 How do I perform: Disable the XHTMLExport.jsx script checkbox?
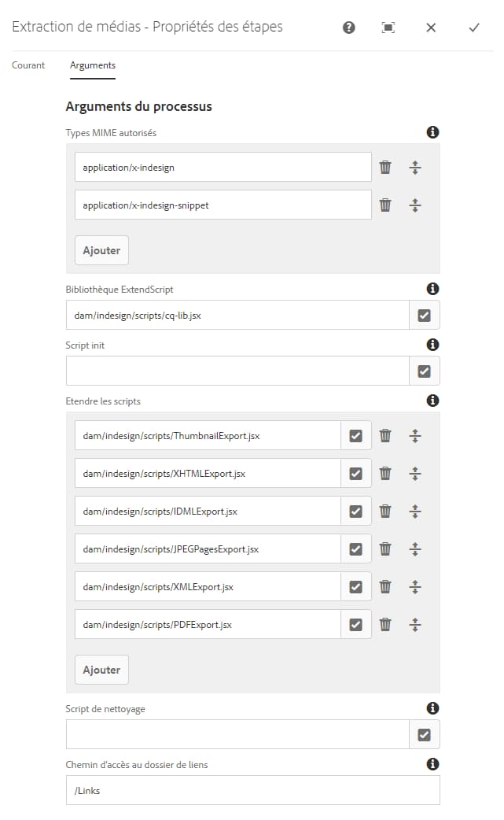coord(357,473)
